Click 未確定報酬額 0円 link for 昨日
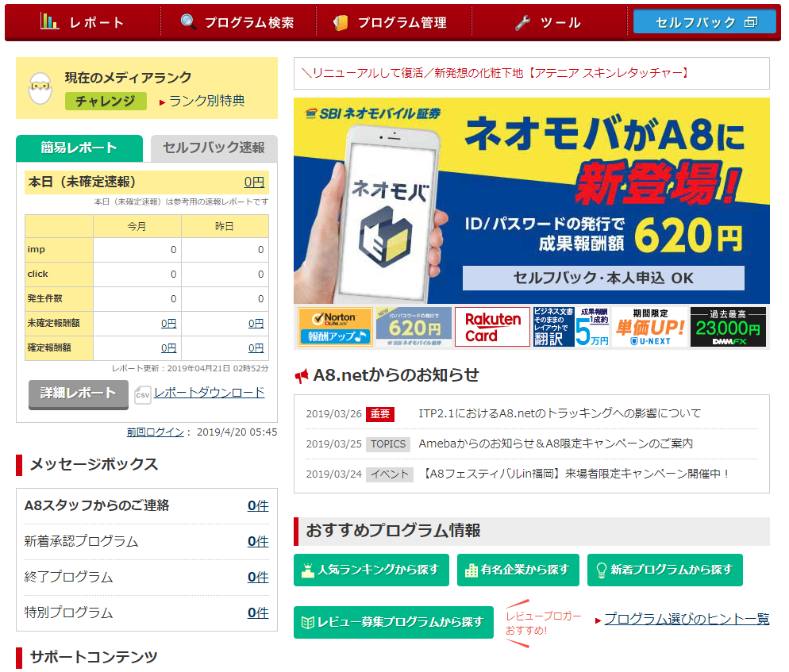 point(256,324)
